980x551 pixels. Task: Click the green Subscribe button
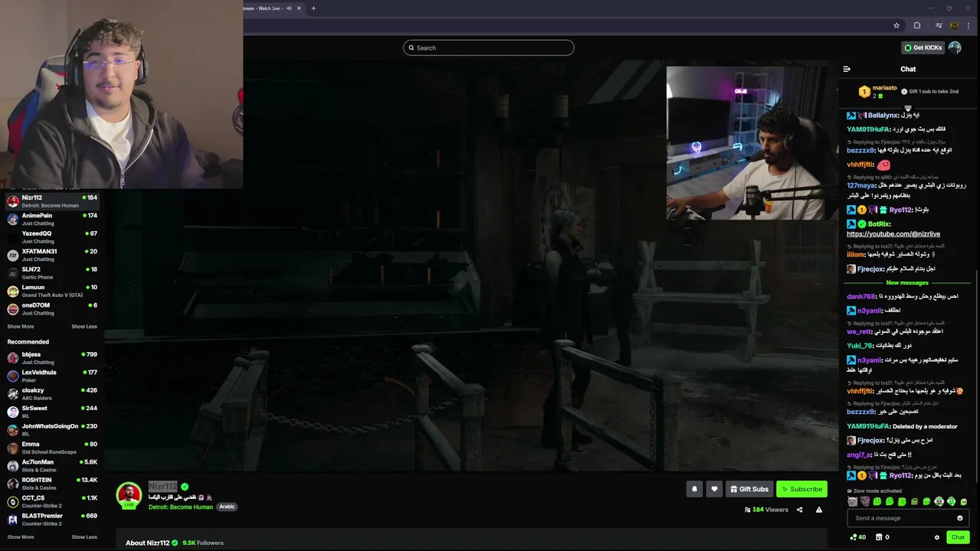pos(802,489)
